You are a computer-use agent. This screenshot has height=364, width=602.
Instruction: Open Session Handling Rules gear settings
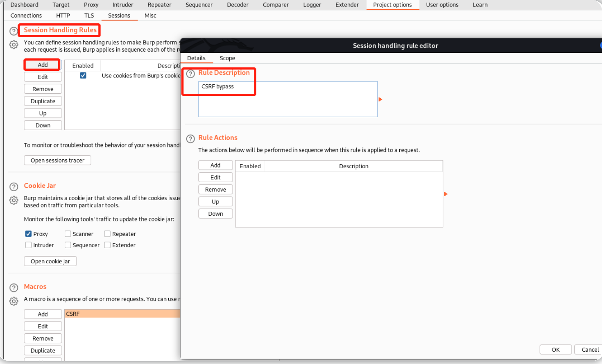14,45
